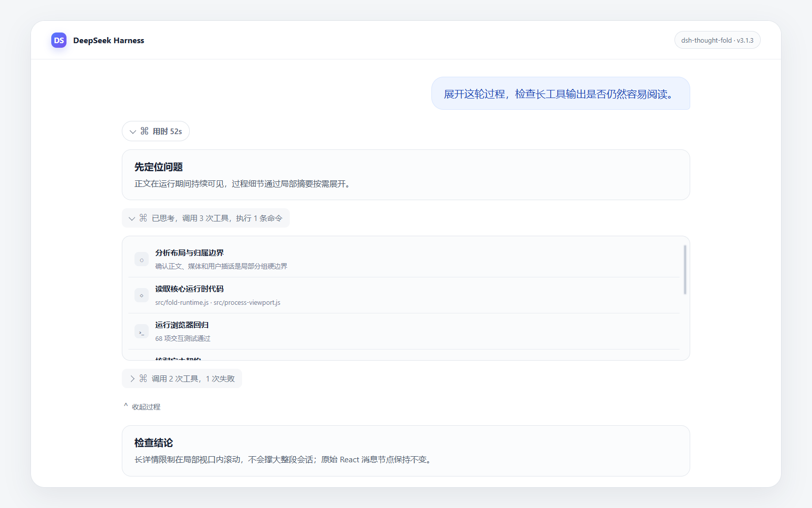
Task: Open the 分析布局与归属边界 step
Action: point(404,259)
